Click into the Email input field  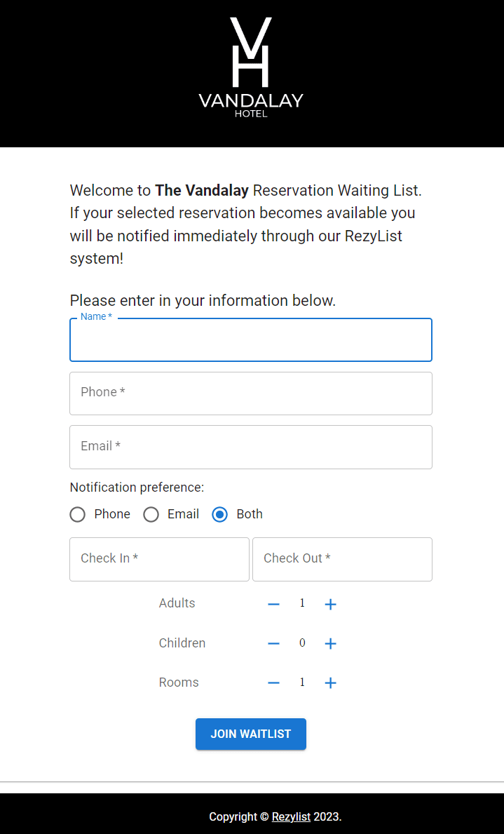(x=251, y=447)
